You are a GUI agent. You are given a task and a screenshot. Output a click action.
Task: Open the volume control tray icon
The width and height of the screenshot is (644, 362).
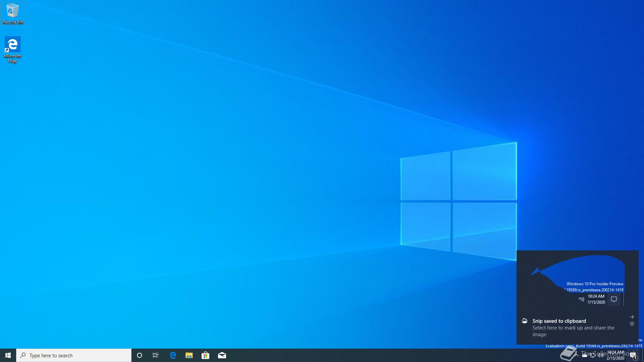tap(601, 355)
